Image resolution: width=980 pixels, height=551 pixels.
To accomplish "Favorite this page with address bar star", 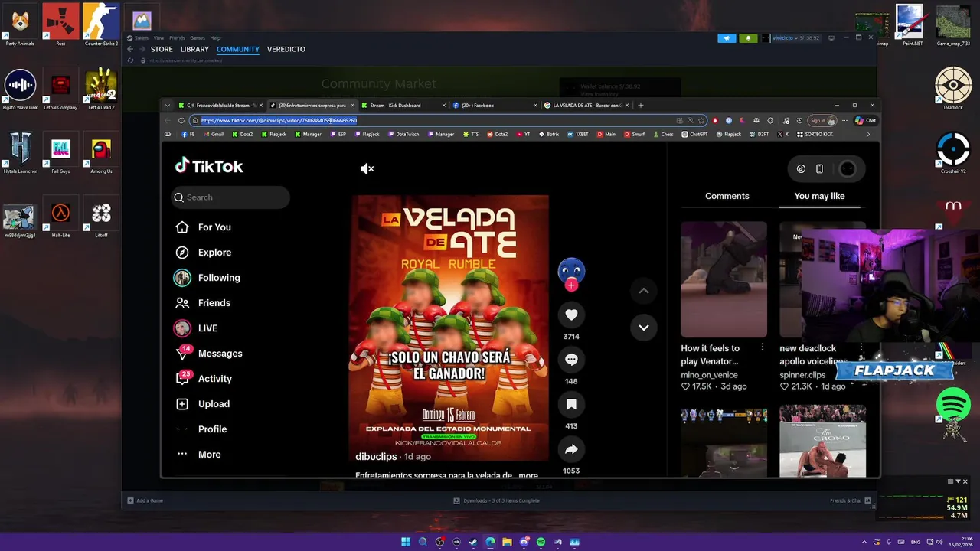I will [701, 120].
